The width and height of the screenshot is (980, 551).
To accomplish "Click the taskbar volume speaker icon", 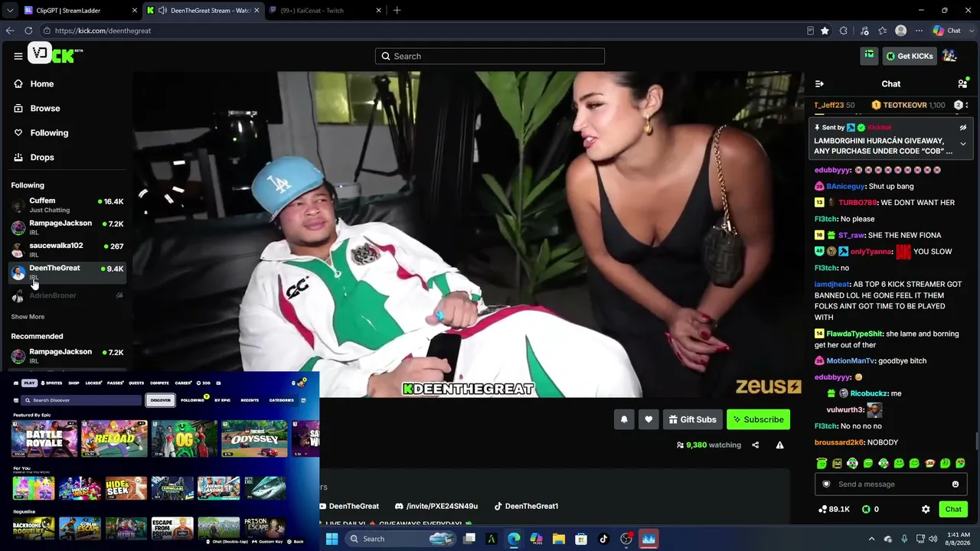I will (x=933, y=539).
